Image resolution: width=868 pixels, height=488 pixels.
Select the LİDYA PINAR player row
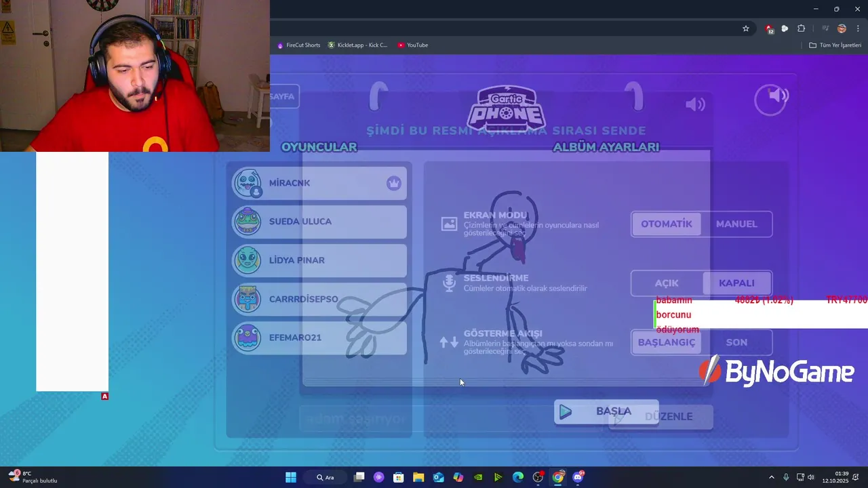[x=319, y=260]
